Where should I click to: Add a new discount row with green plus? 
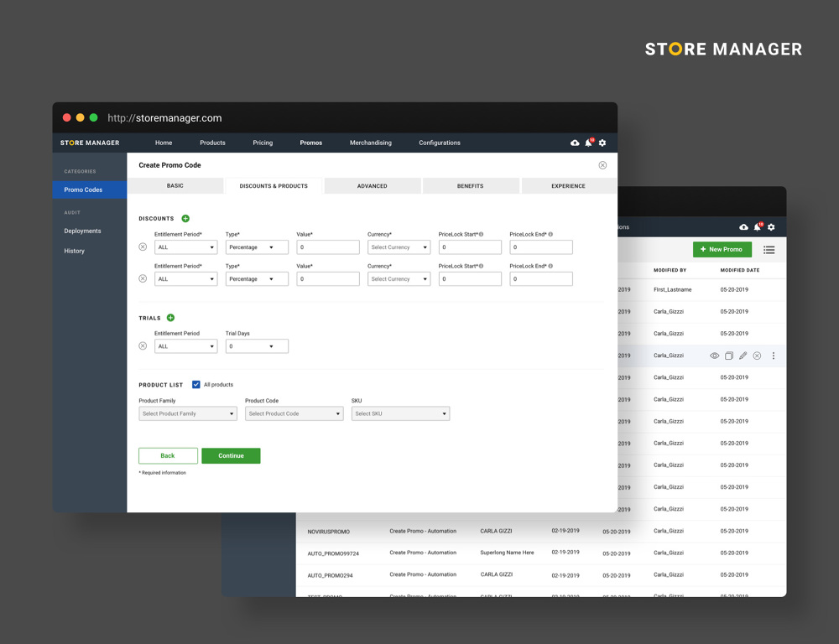tap(185, 219)
